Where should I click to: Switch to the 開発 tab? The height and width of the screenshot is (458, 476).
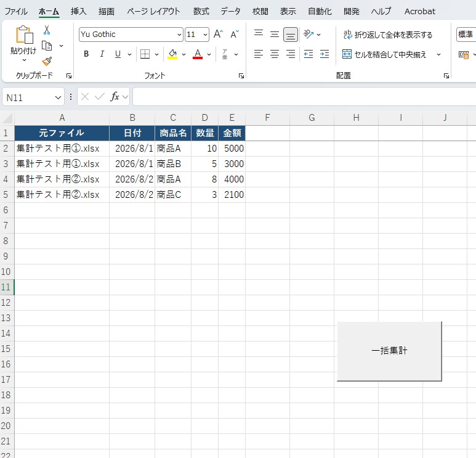tap(352, 12)
